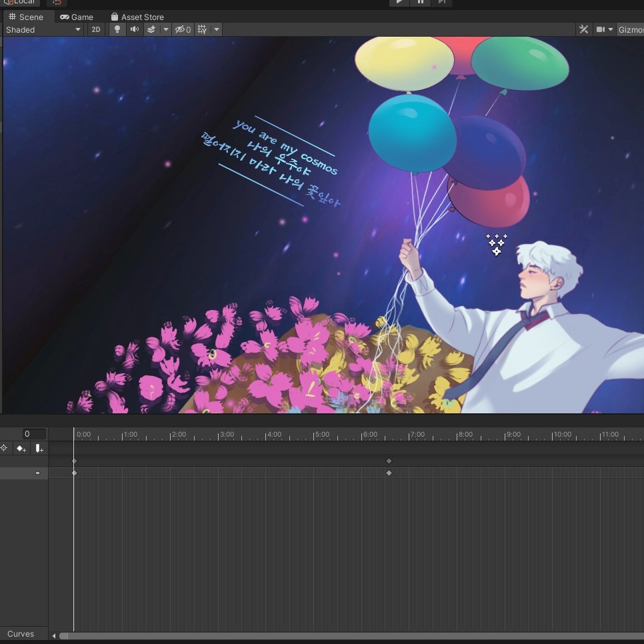Click the property row keyframe indicator oval
This screenshot has width=644, height=644.
[38, 473]
